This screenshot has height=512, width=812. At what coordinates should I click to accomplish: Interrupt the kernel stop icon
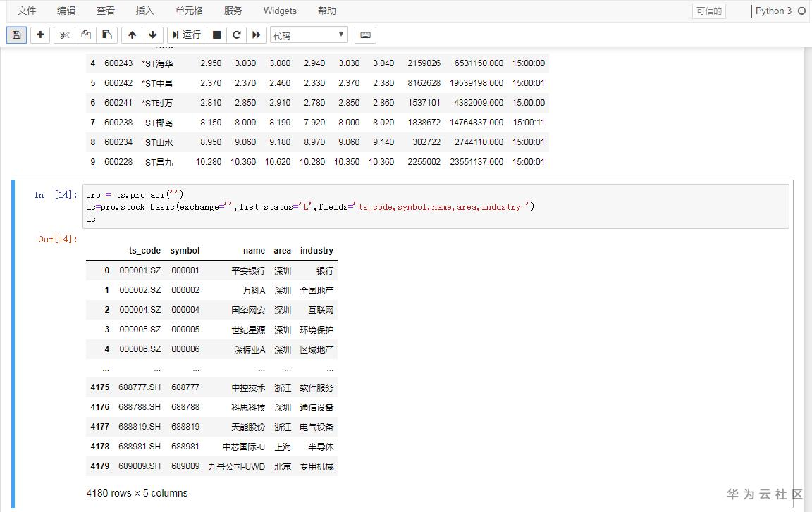pos(216,35)
